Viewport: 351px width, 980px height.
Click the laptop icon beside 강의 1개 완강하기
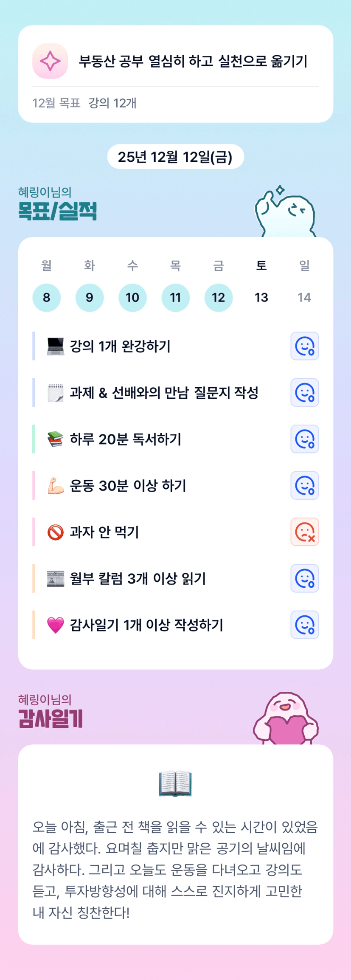[55, 346]
